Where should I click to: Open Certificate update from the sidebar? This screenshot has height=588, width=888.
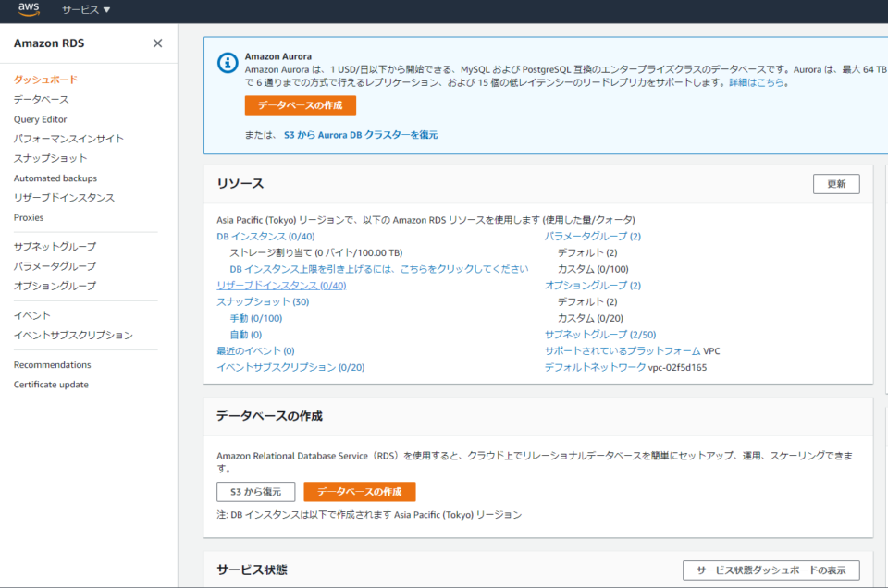tap(49, 384)
